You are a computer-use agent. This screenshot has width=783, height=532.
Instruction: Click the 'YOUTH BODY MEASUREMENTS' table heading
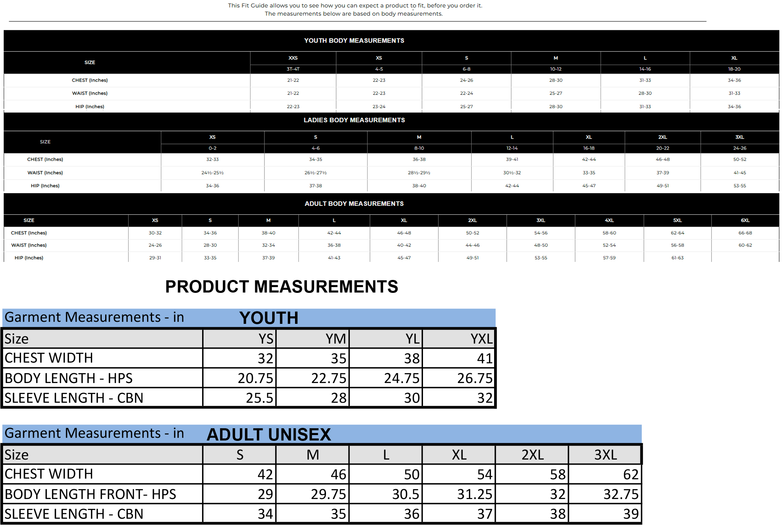354,40
